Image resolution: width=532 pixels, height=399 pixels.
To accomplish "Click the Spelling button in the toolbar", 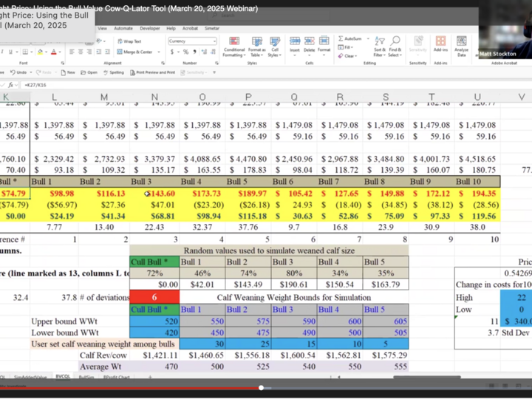I will tap(114, 72).
